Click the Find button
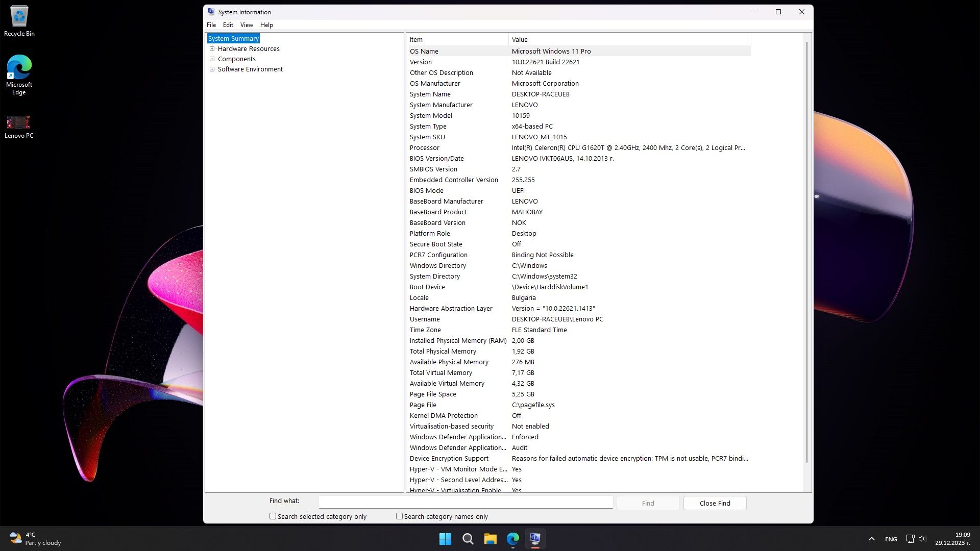 coord(648,503)
